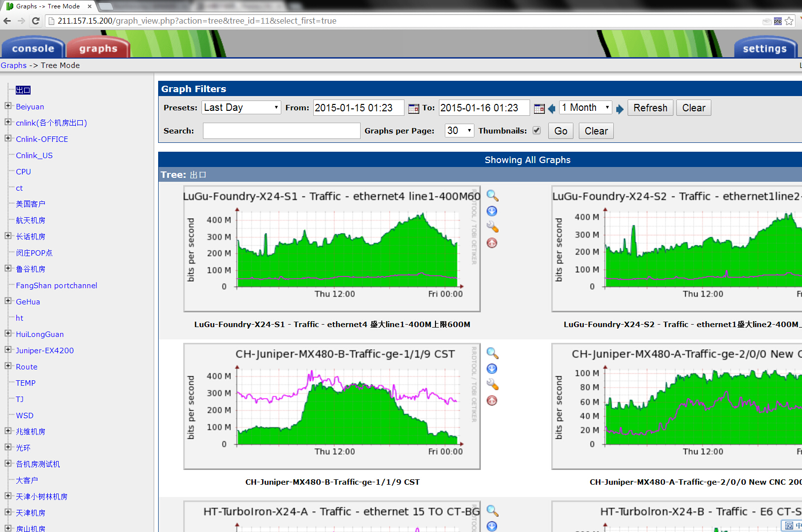
Task: Reload the browser page
Action: pyautogui.click(x=35, y=21)
